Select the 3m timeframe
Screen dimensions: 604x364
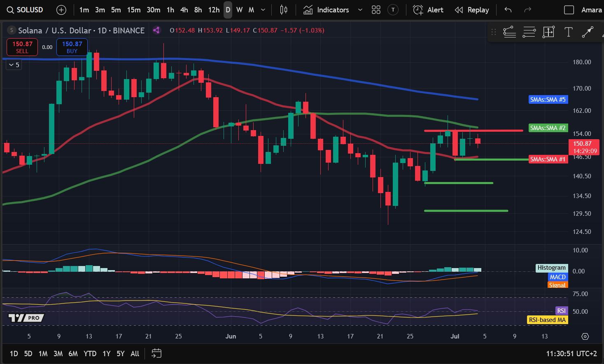pyautogui.click(x=100, y=10)
